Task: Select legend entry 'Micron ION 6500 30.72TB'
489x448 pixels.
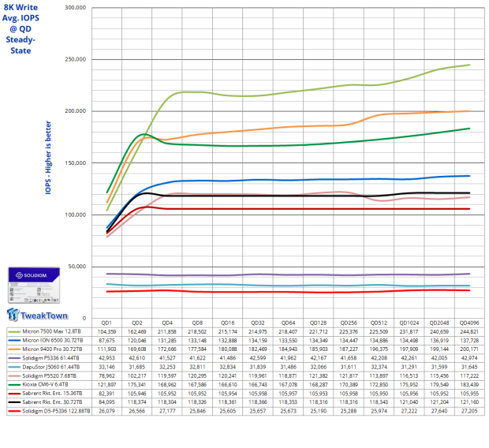Action: tap(53, 340)
